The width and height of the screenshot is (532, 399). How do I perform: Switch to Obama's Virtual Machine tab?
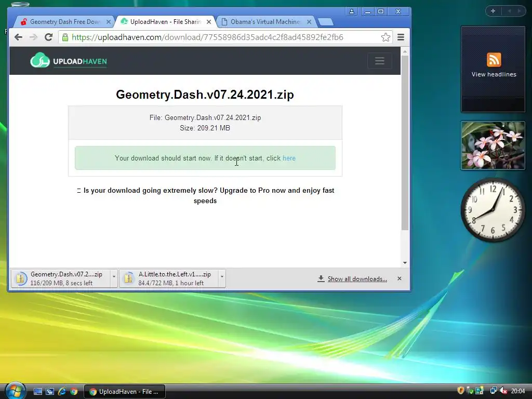(x=265, y=22)
